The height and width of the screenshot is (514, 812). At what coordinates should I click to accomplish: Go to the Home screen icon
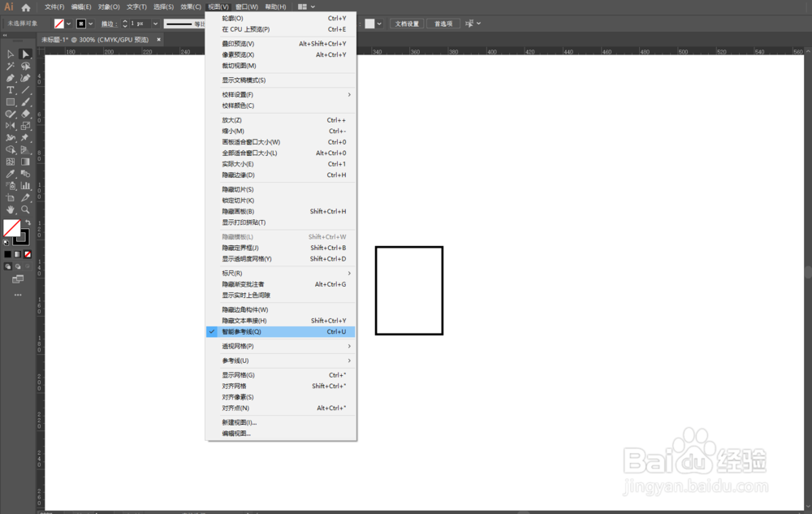[26, 7]
